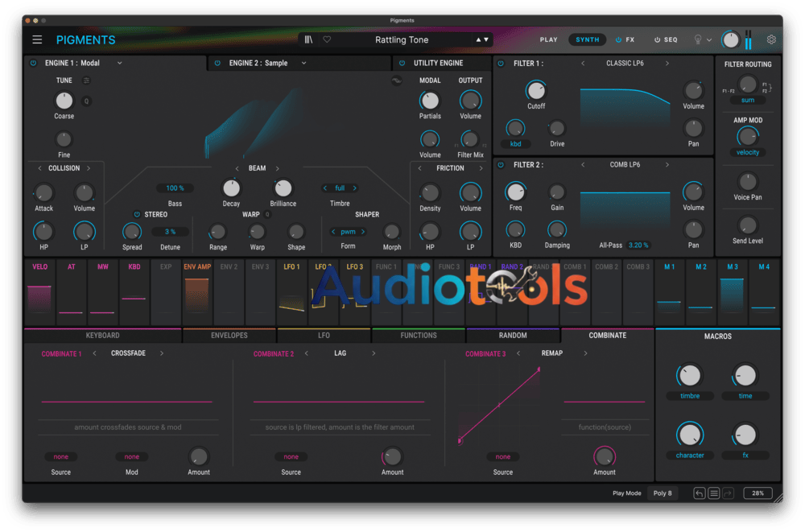Open Pigments settings via gear icon
This screenshot has height=532, width=805.
tap(770, 39)
